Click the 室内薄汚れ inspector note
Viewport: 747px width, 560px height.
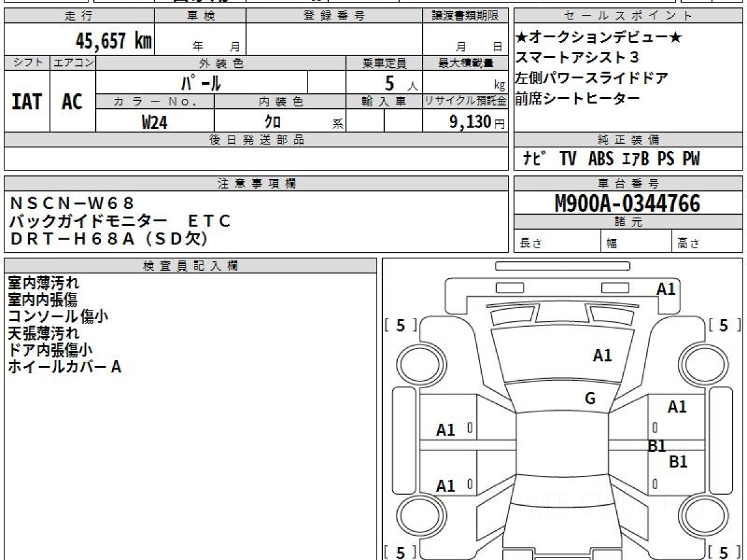pyautogui.click(x=44, y=283)
